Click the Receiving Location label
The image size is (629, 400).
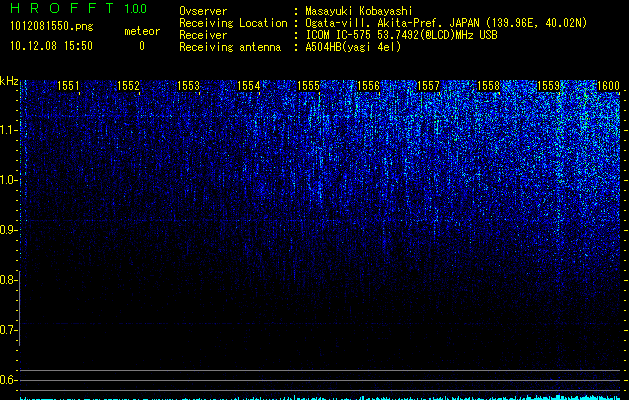233,23
